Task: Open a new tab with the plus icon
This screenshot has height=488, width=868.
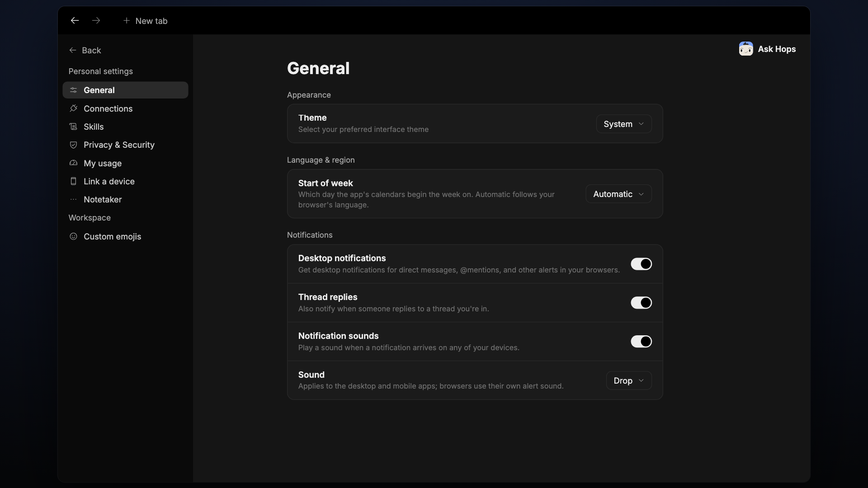Action: tap(127, 21)
